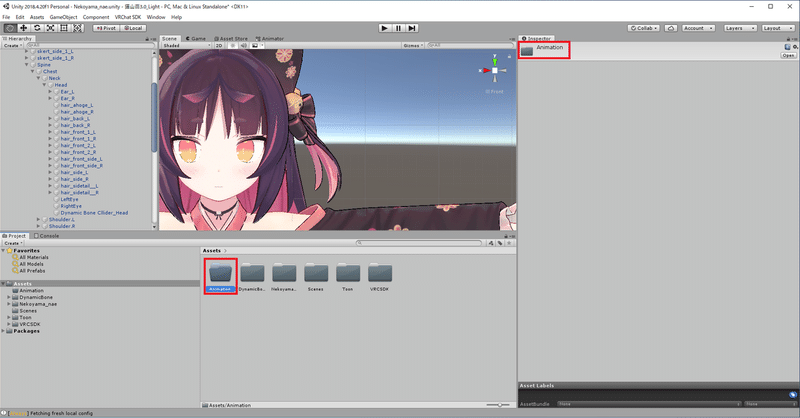Open the File menu
The width and height of the screenshot is (800, 418).
(x=6, y=17)
